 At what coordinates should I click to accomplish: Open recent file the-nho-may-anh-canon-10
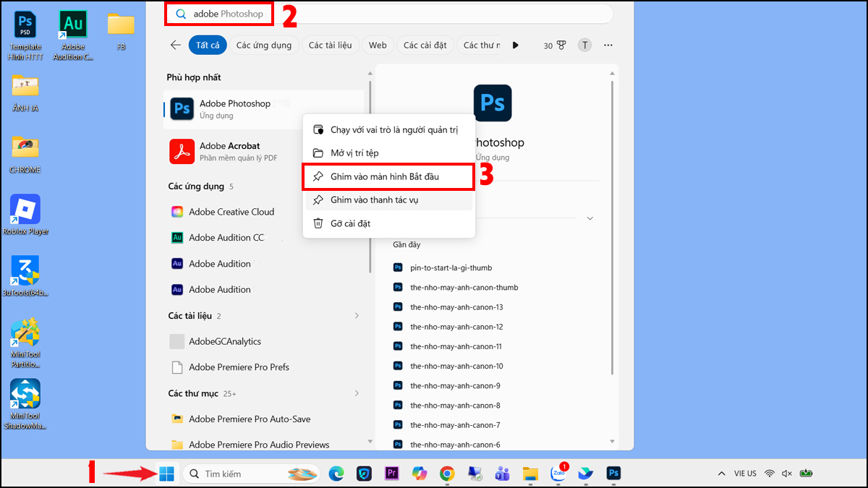pyautogui.click(x=448, y=366)
